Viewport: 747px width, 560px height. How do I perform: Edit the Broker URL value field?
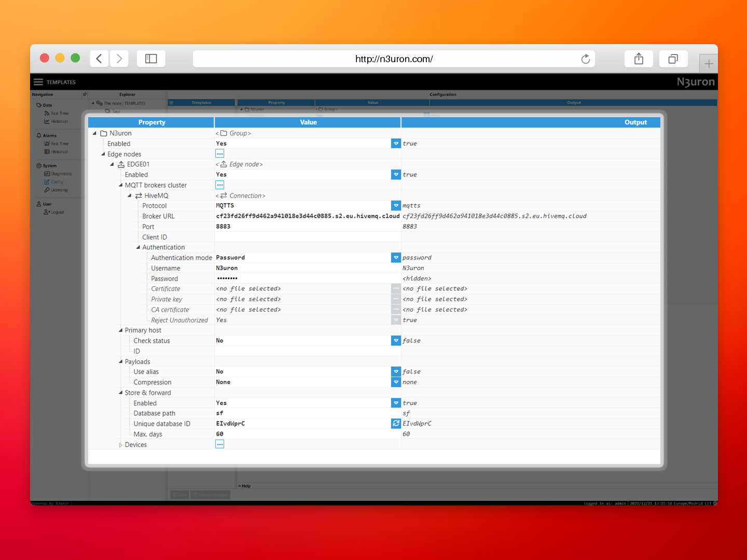tap(308, 216)
